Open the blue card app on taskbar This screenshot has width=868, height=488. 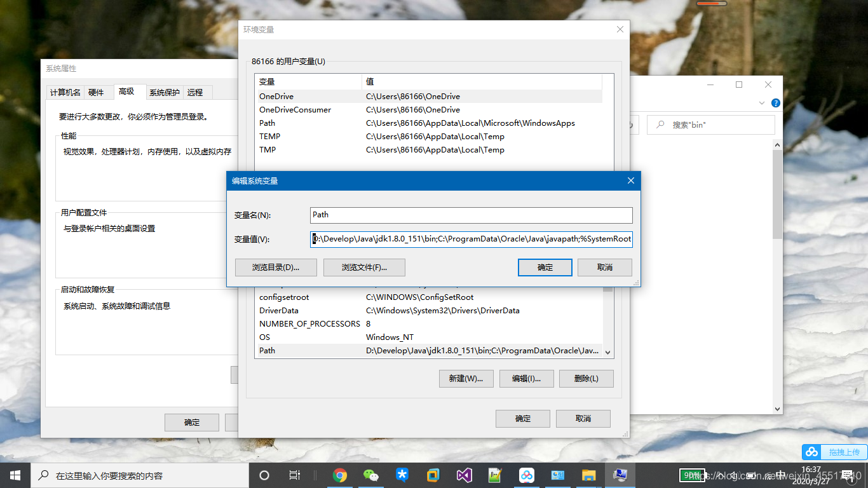click(x=558, y=475)
